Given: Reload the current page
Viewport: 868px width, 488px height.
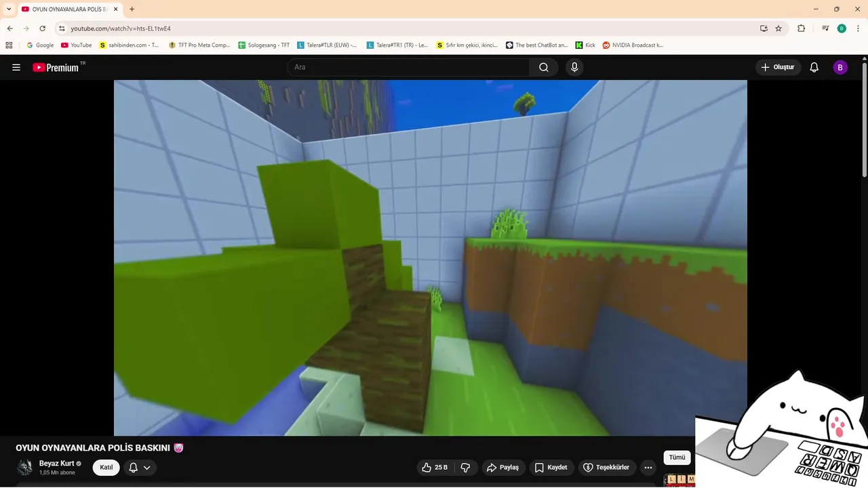Looking at the screenshot, I should (43, 28).
